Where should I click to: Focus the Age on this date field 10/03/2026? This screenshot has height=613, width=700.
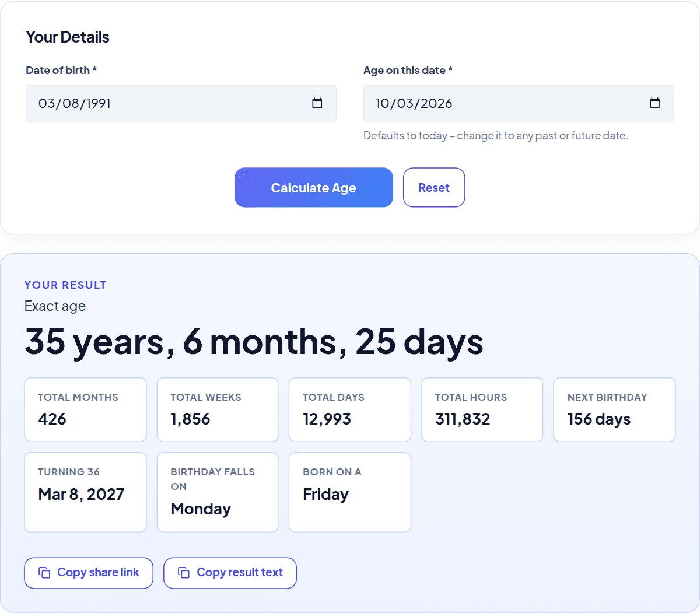click(519, 104)
